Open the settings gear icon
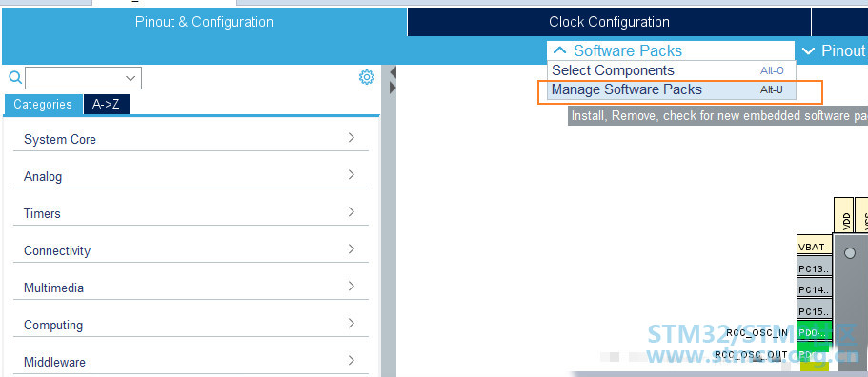The width and height of the screenshot is (868, 377). [x=367, y=77]
